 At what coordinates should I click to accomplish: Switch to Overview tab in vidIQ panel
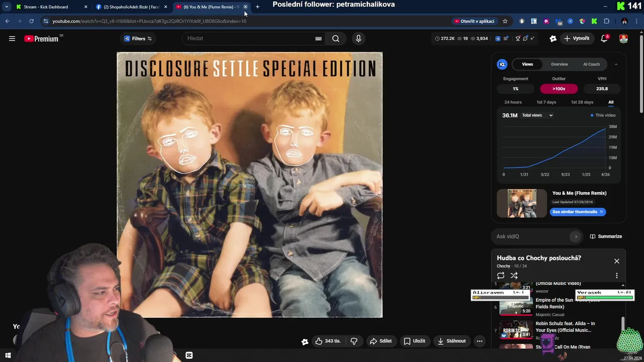point(559,64)
